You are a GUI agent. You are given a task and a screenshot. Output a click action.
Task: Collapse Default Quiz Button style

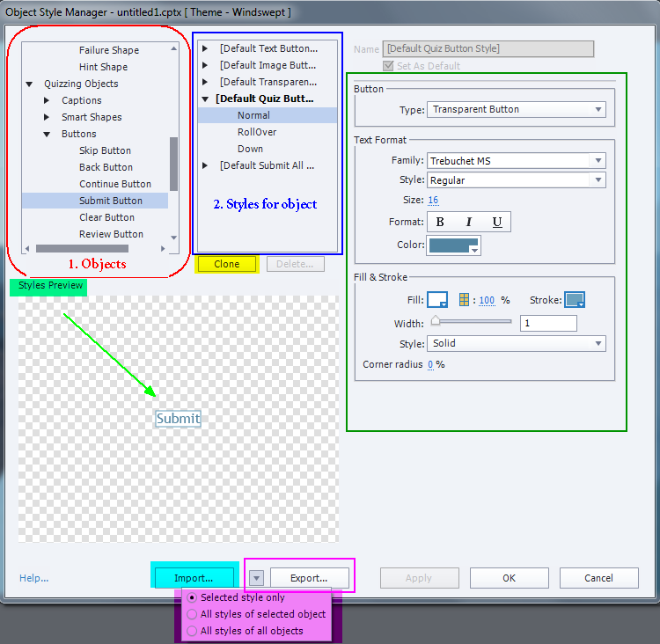205,99
